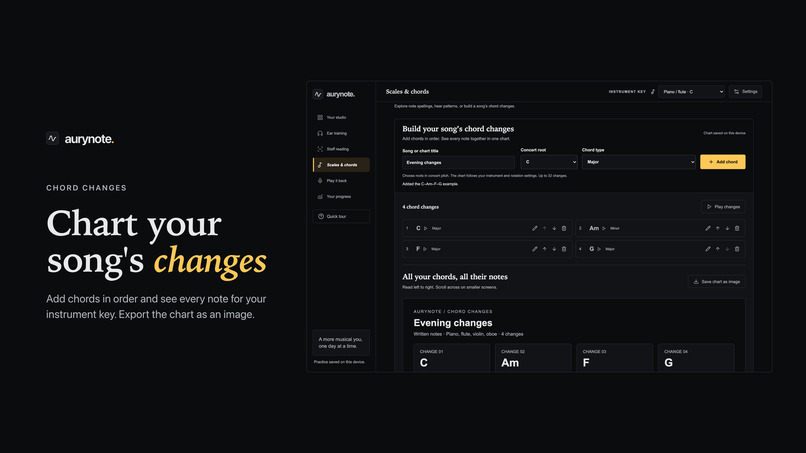Move the G chord up
The width and height of the screenshot is (806, 453).
click(x=718, y=249)
